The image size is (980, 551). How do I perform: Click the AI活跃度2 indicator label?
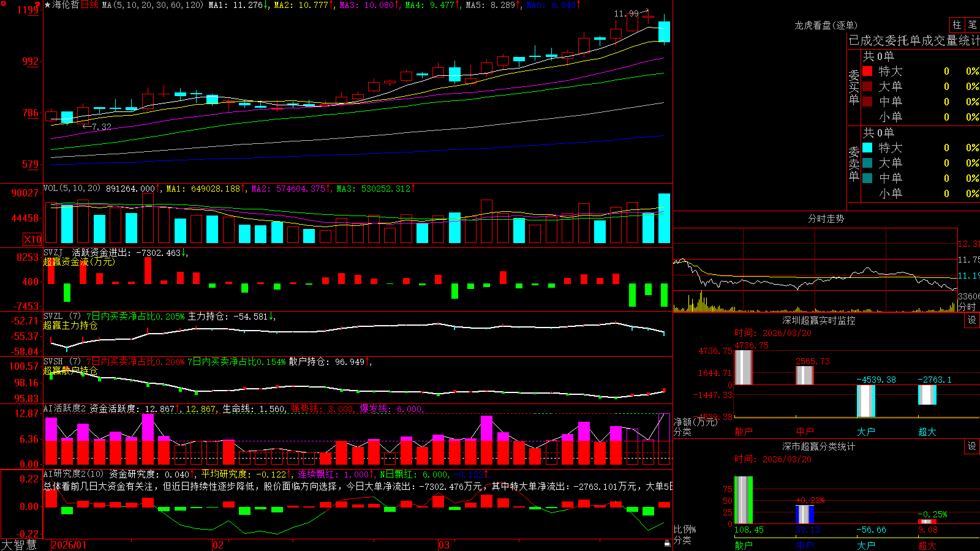pyautogui.click(x=65, y=408)
